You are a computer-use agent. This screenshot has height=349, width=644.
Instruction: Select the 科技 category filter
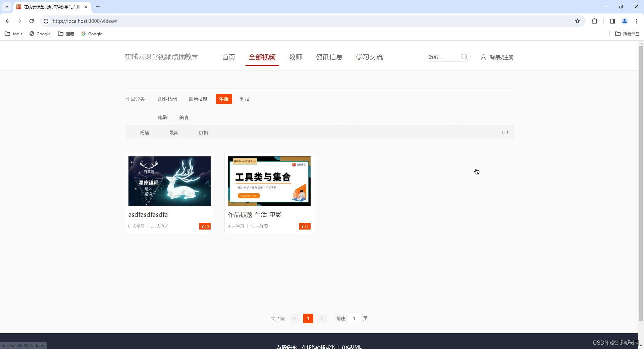point(245,99)
